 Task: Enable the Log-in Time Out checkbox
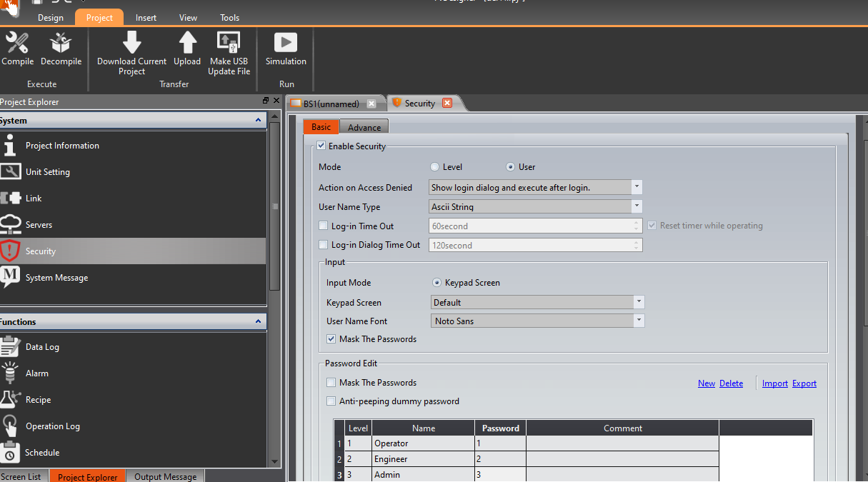click(324, 226)
